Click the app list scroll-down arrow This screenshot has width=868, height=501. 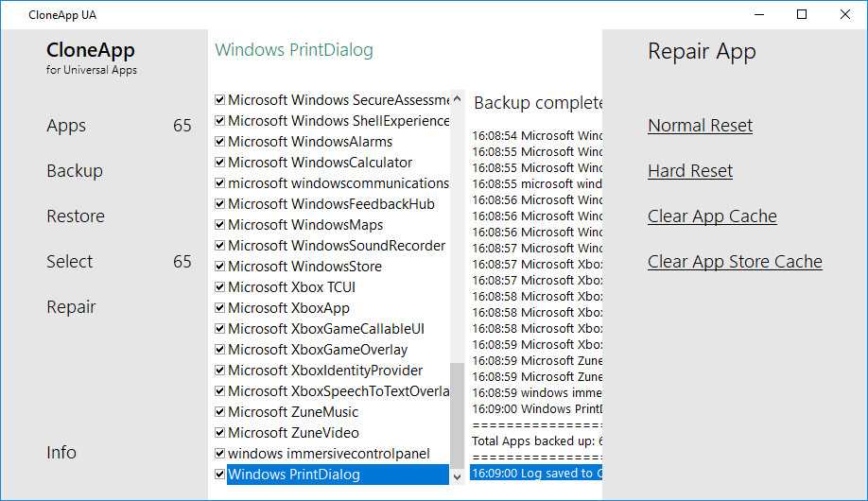458,477
